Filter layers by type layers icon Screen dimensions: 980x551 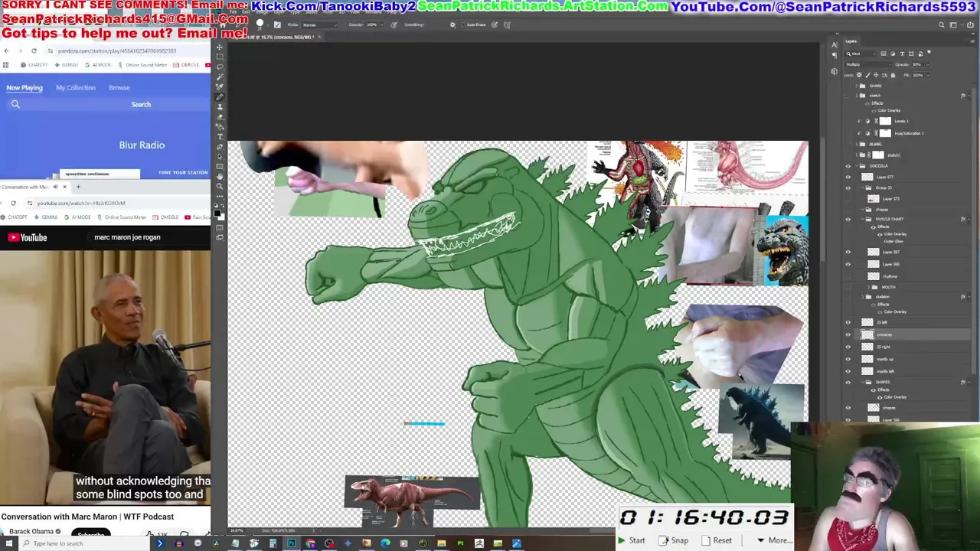pyautogui.click(x=902, y=54)
